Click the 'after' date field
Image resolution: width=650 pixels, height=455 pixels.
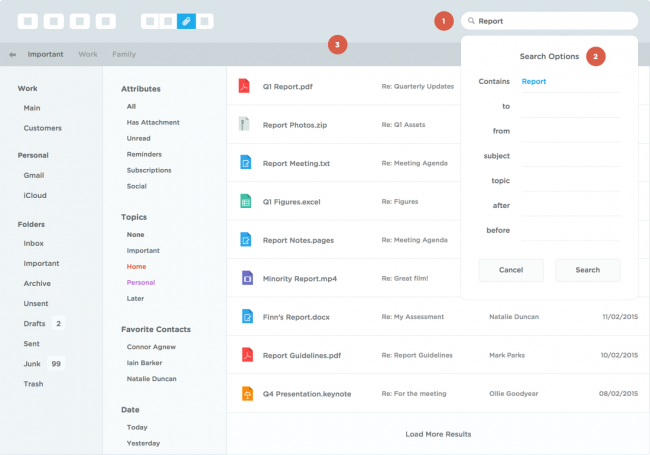point(571,206)
